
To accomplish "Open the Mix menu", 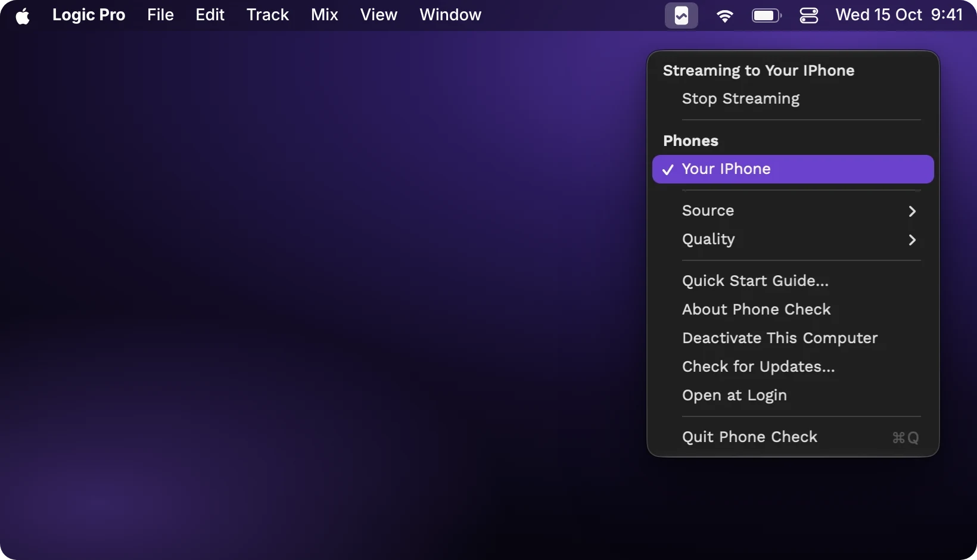I will pos(325,15).
